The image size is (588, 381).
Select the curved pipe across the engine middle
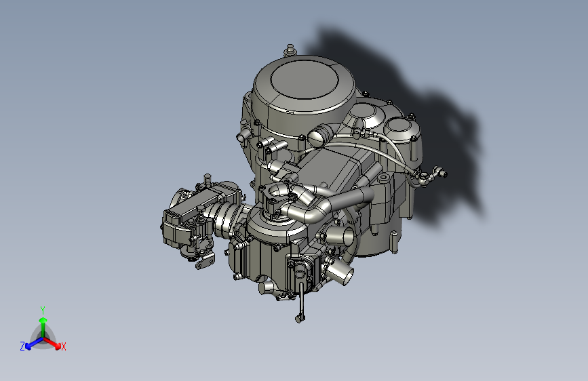pos(328,204)
